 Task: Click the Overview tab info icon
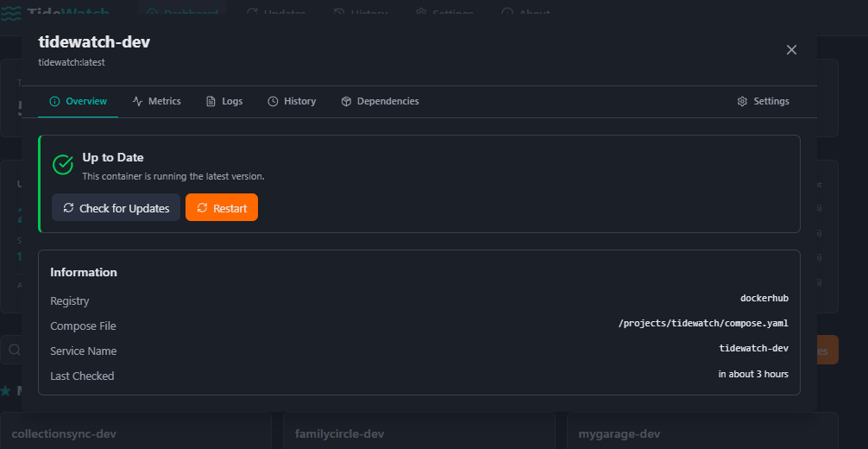[x=55, y=101]
